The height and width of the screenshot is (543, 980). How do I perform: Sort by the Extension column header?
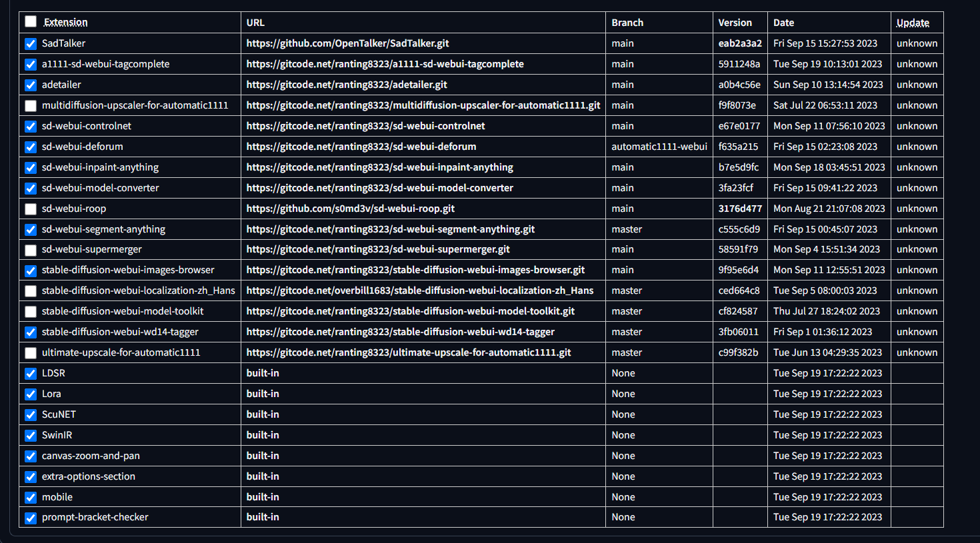pyautogui.click(x=67, y=21)
